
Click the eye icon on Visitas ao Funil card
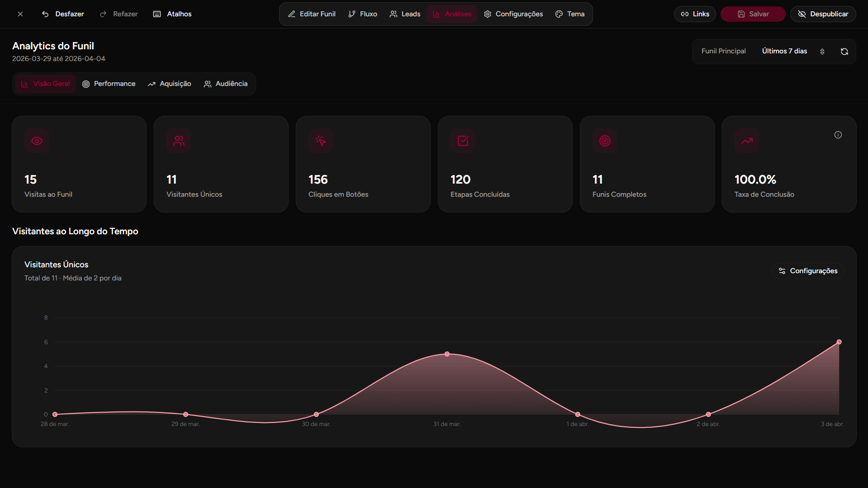click(37, 141)
